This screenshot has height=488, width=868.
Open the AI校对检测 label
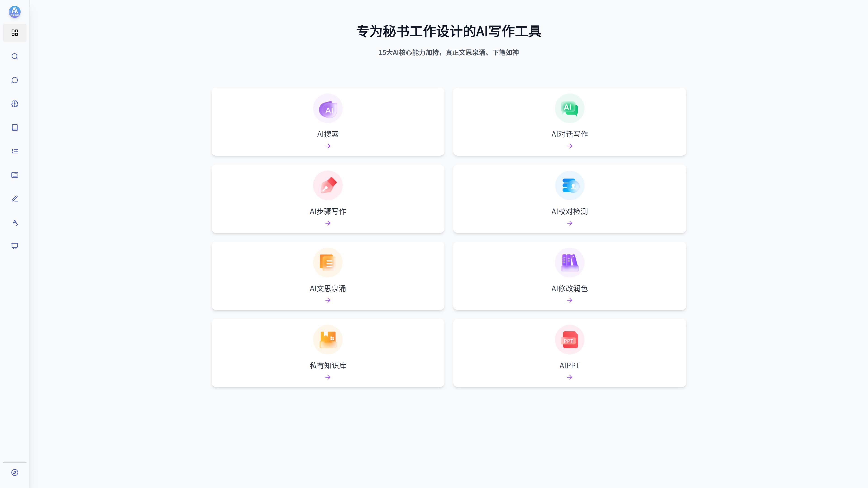pos(569,211)
